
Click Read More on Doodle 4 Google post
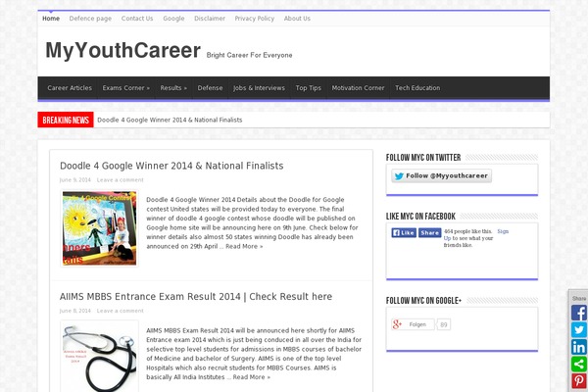point(244,246)
